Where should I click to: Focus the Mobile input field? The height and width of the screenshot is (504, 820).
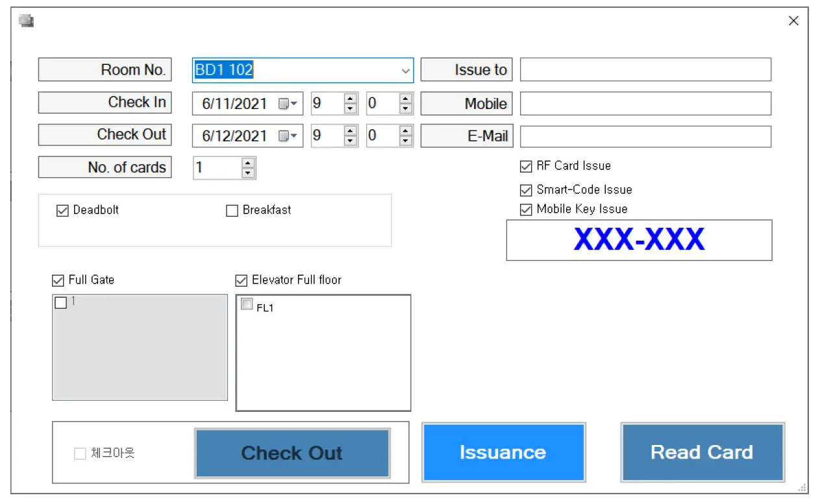tap(645, 103)
